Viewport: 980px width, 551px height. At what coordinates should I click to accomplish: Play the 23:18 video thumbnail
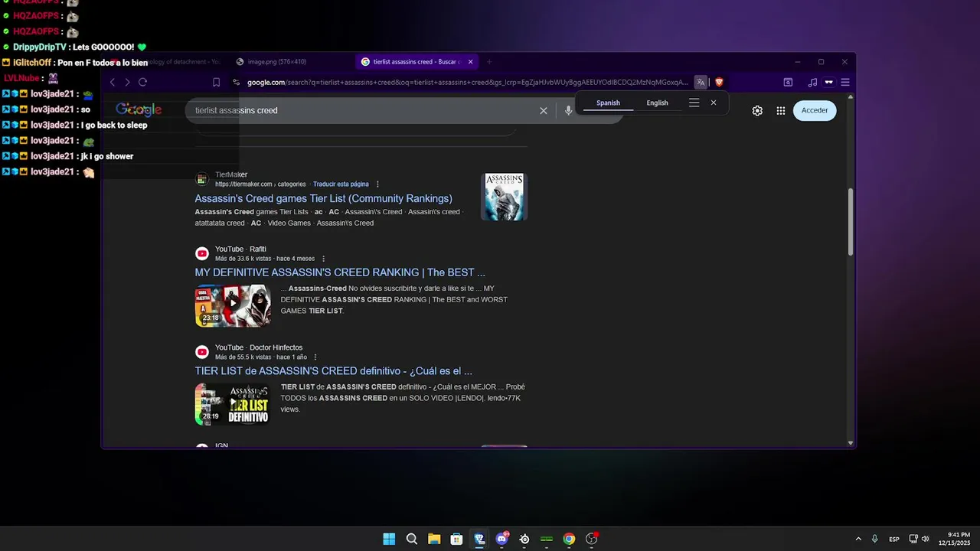tap(233, 306)
